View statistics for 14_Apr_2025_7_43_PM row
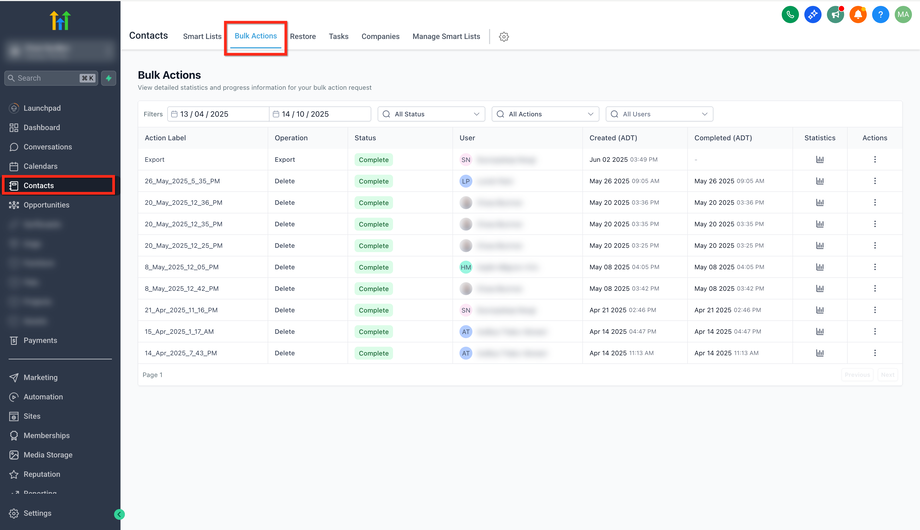This screenshot has width=920, height=530. point(820,353)
